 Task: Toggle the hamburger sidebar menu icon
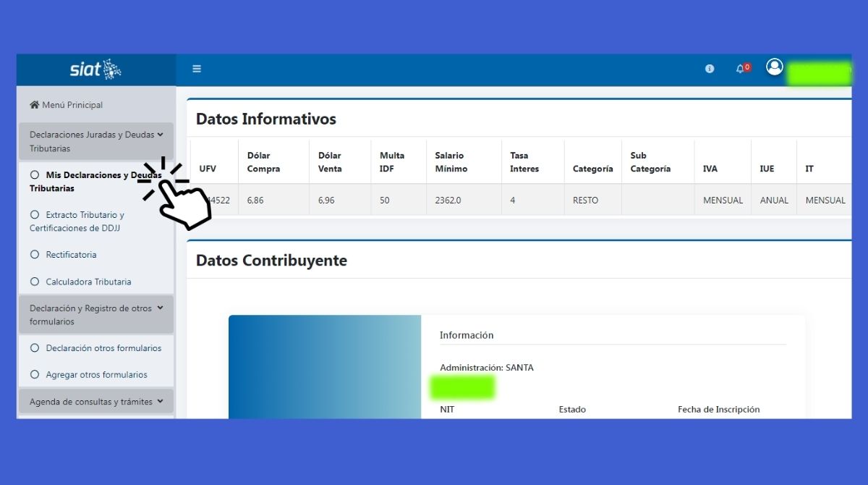pos(197,69)
